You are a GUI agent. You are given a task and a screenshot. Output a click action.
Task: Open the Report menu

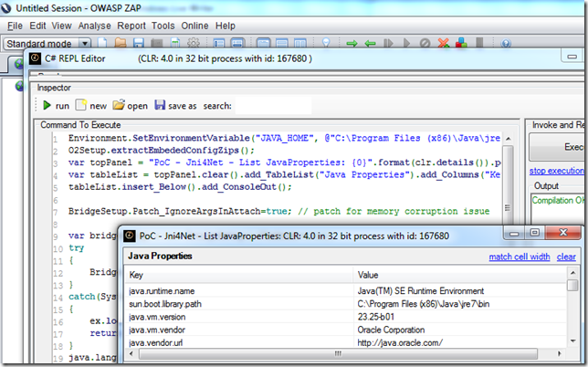[131, 26]
